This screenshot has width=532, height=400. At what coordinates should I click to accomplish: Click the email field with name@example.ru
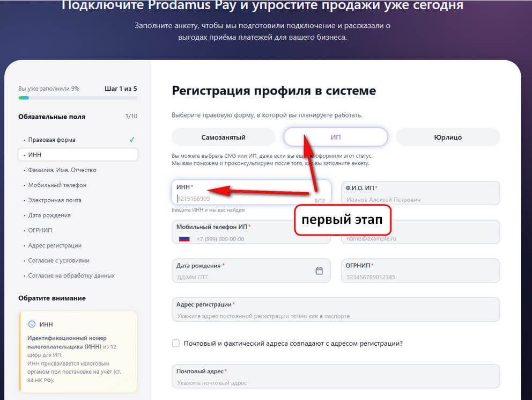tap(420, 232)
